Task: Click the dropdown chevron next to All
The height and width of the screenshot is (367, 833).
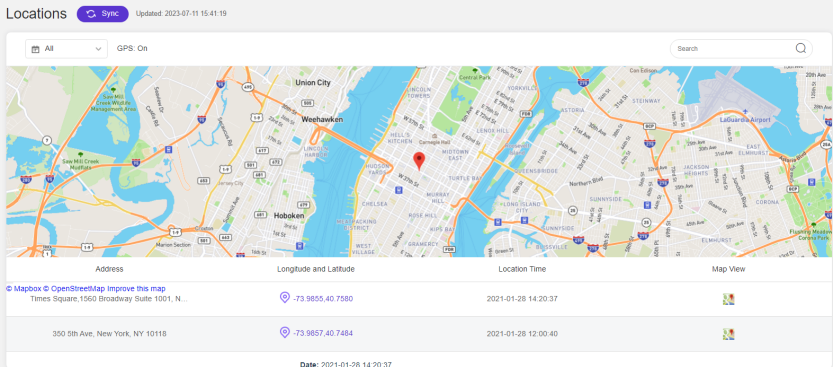Action: [x=98, y=49]
